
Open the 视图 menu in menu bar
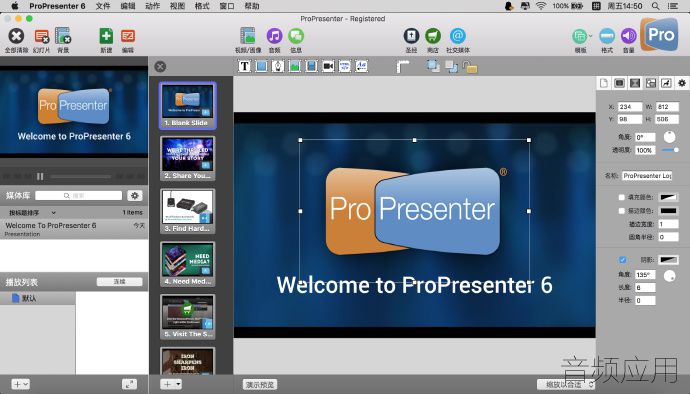[177, 6]
